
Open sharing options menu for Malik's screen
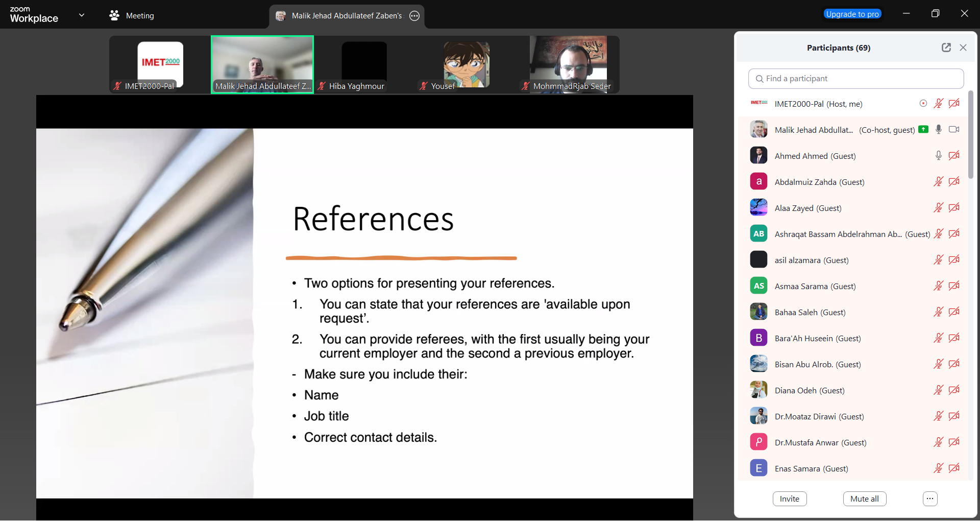(414, 16)
